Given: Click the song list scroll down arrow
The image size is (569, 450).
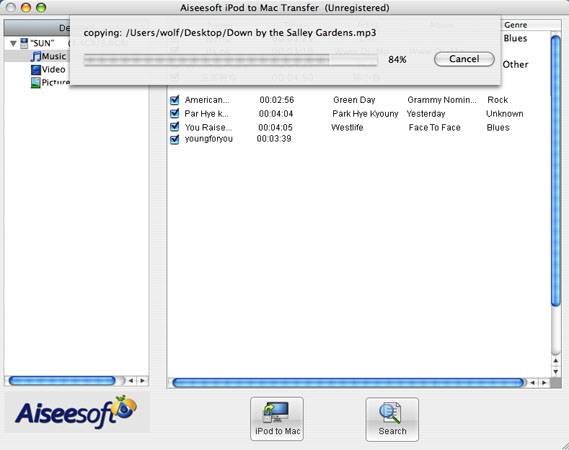Looking at the screenshot, I should 556,372.
